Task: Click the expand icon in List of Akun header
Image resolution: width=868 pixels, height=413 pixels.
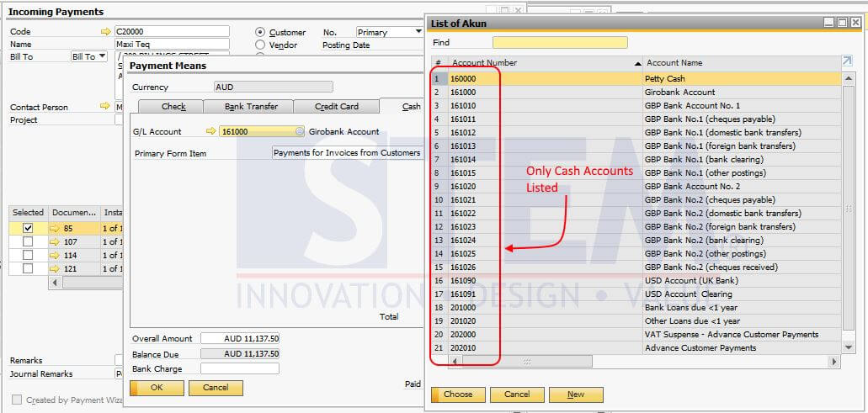Action: click(847, 61)
